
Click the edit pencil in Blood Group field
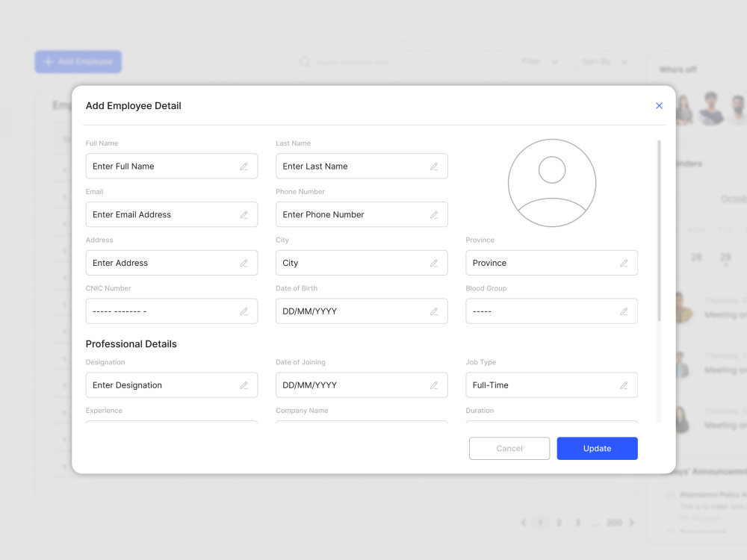(x=624, y=311)
